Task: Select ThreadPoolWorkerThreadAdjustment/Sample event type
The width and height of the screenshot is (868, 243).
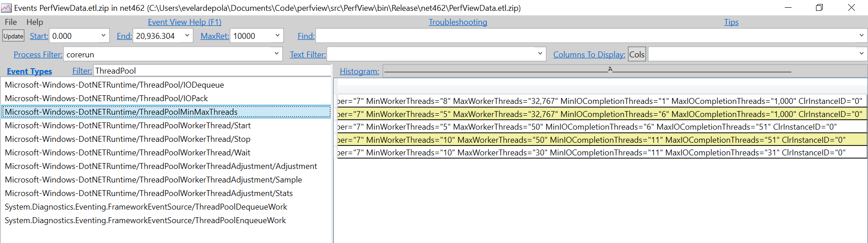Action: point(153,180)
